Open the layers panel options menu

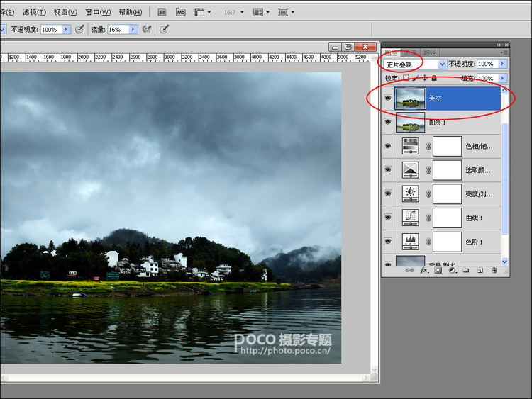click(x=504, y=52)
